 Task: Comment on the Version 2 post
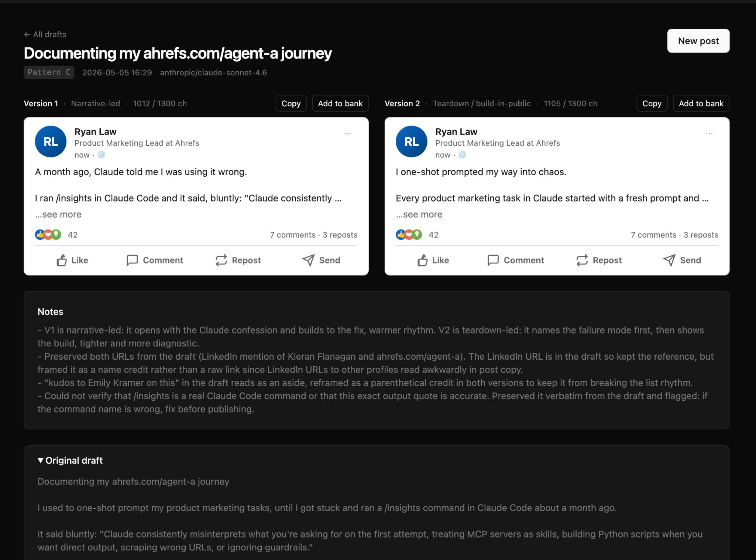515,260
